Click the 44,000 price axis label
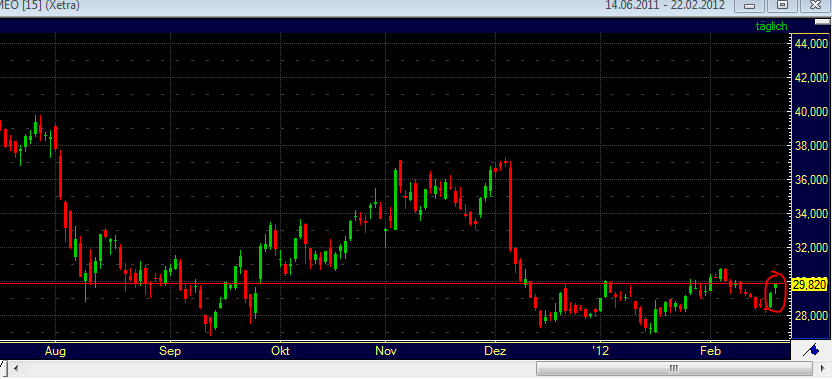This screenshot has width=832, height=379. point(811,44)
